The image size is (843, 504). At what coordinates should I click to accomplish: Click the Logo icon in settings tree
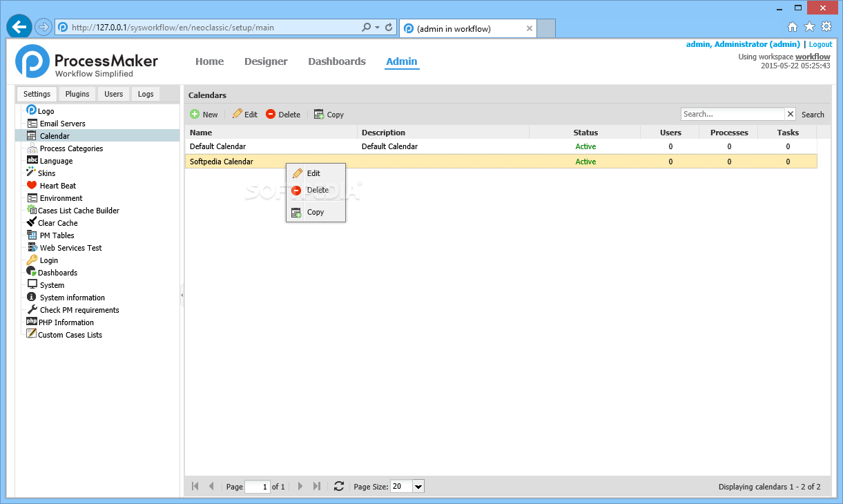pos(31,110)
